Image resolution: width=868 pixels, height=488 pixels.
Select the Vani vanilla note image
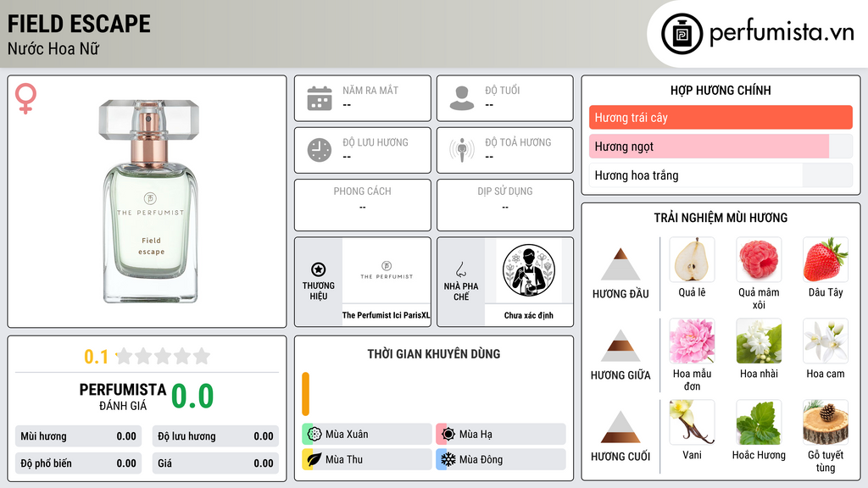[692, 422]
